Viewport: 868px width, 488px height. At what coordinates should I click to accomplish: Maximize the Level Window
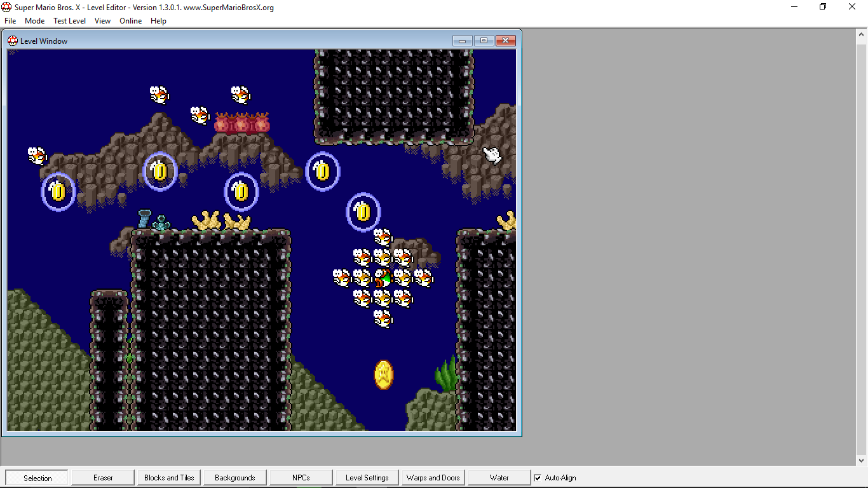tap(484, 41)
